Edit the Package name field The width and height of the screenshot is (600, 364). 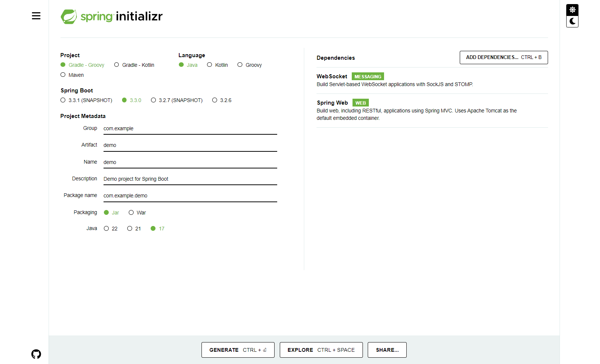tap(190, 196)
